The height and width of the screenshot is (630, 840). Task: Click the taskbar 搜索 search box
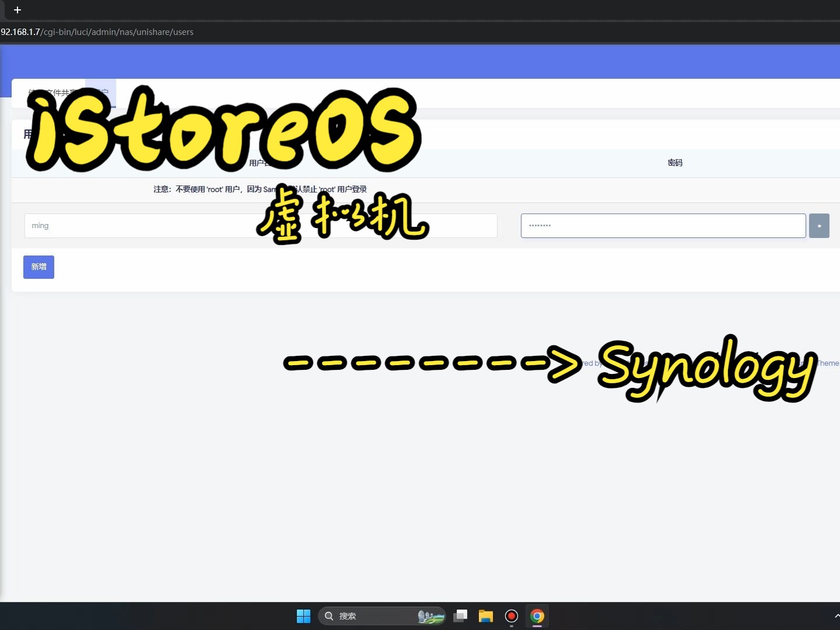(382, 616)
